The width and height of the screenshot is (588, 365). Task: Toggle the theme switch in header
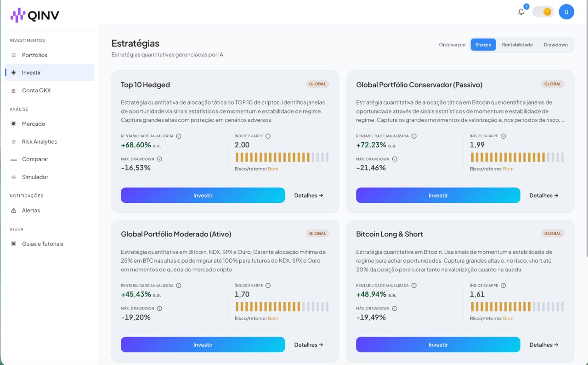[543, 12]
